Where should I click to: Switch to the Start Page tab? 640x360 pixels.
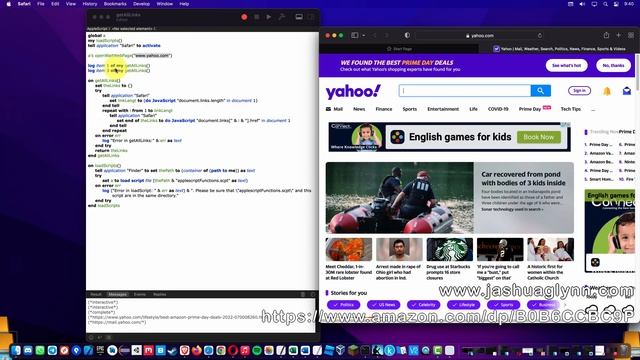[399, 49]
